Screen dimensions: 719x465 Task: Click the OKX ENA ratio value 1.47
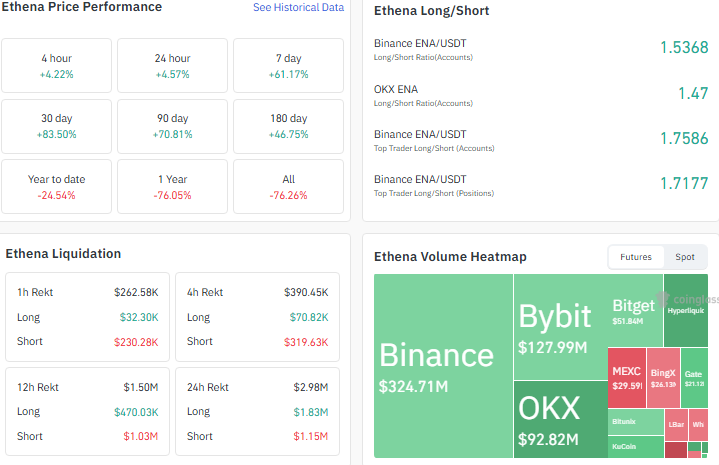tap(693, 94)
